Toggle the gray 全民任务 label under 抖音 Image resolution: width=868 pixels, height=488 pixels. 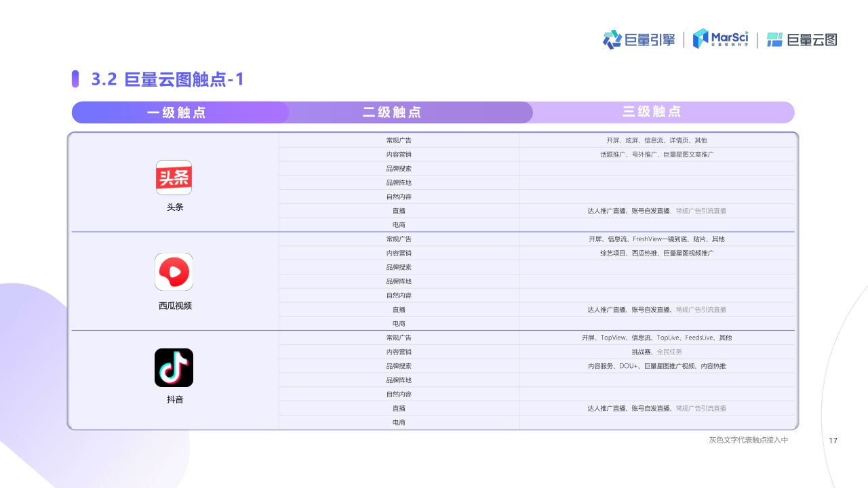(x=669, y=352)
